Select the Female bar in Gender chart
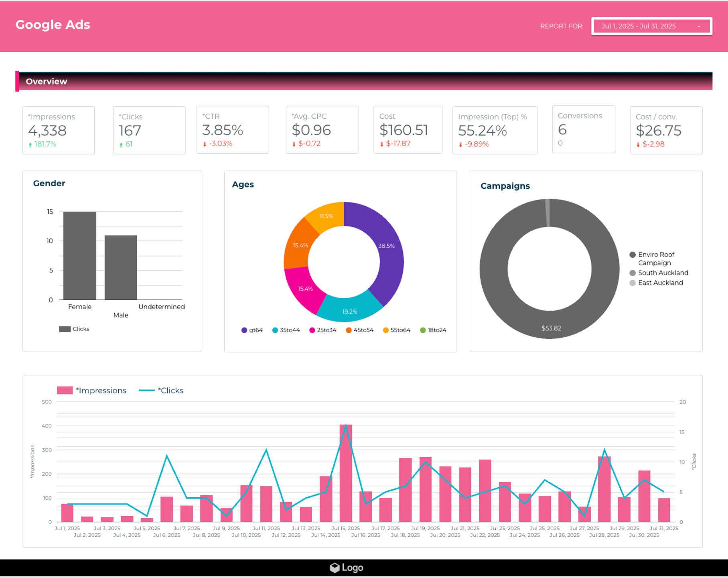Image resolution: width=728 pixels, height=578 pixels. click(80, 256)
